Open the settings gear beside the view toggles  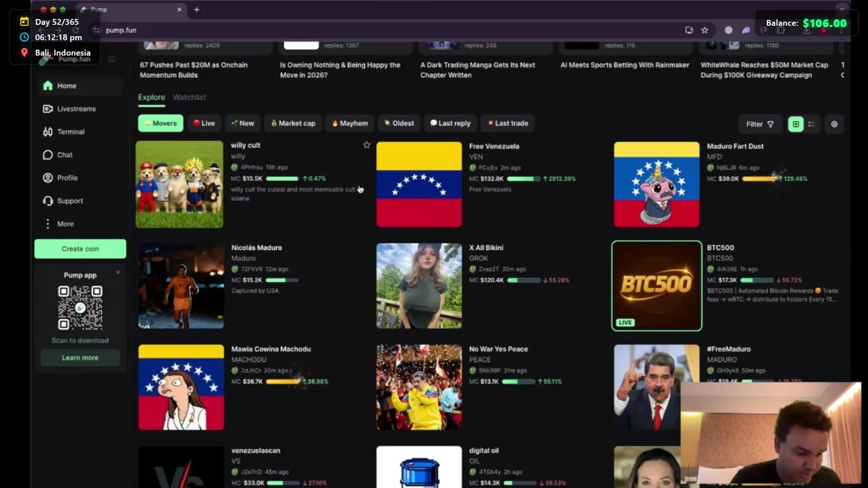834,124
